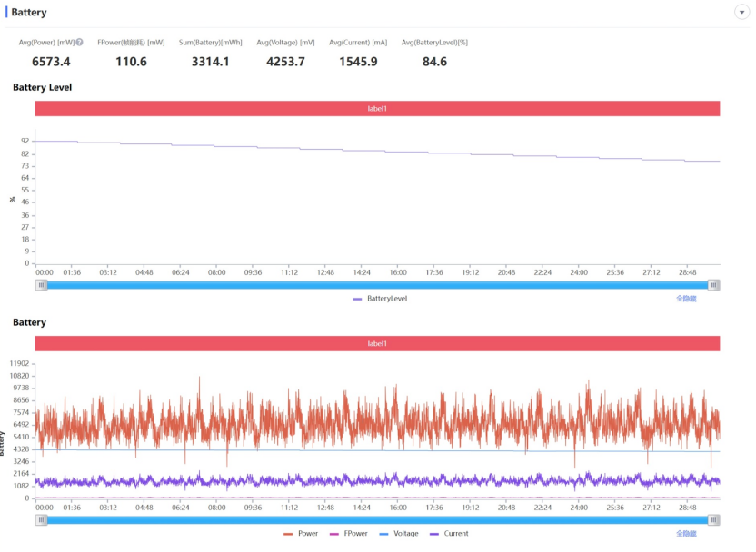The height and width of the screenshot is (552, 756).
Task: Select the red label1 bar above Battery Level chart
Action: (377, 108)
